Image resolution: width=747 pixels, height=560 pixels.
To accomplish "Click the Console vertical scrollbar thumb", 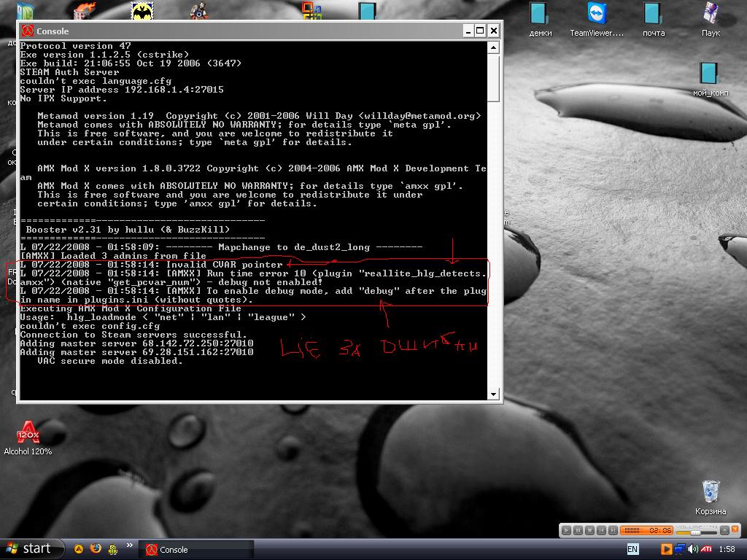I will tap(493, 77).
